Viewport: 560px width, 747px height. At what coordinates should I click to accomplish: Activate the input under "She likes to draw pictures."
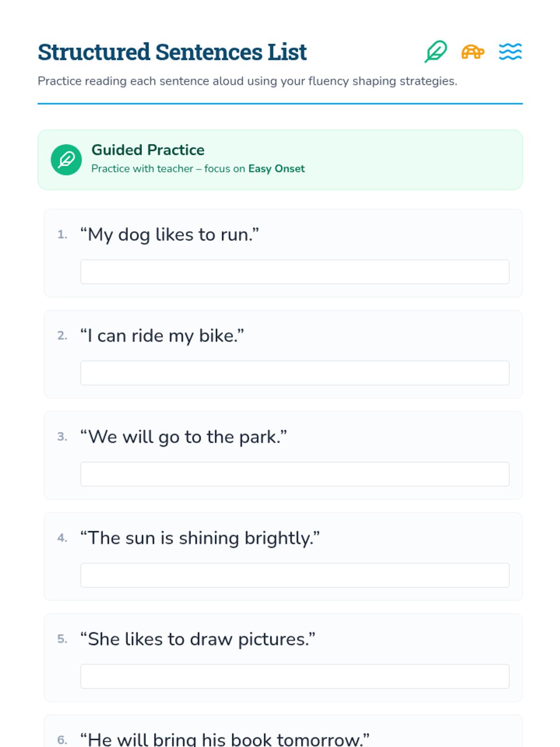[x=294, y=677]
